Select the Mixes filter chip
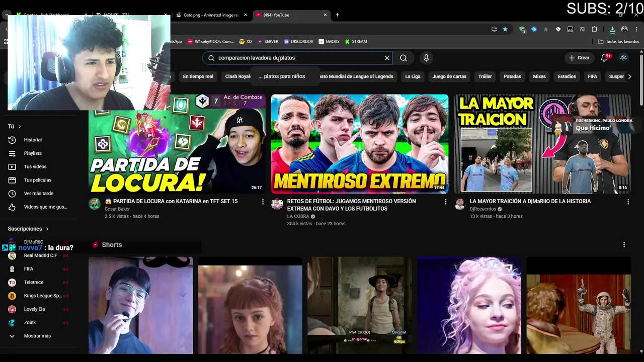Screen dimensions: 644x362 539,76
